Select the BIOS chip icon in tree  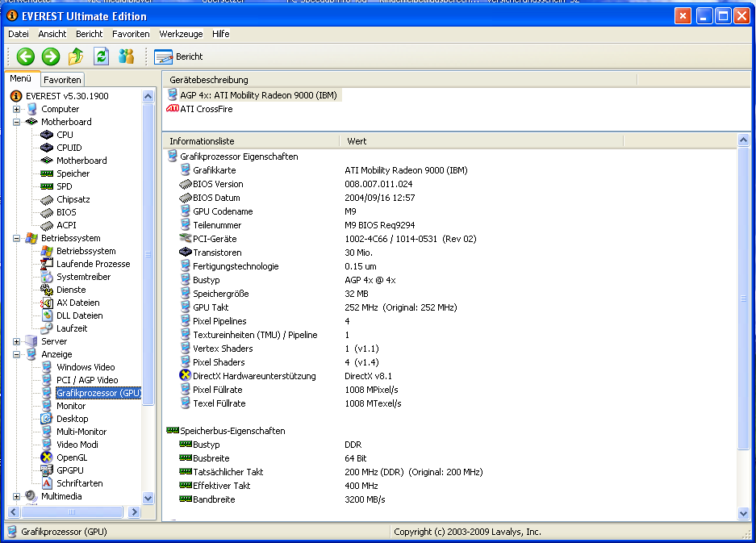pyautogui.click(x=47, y=212)
